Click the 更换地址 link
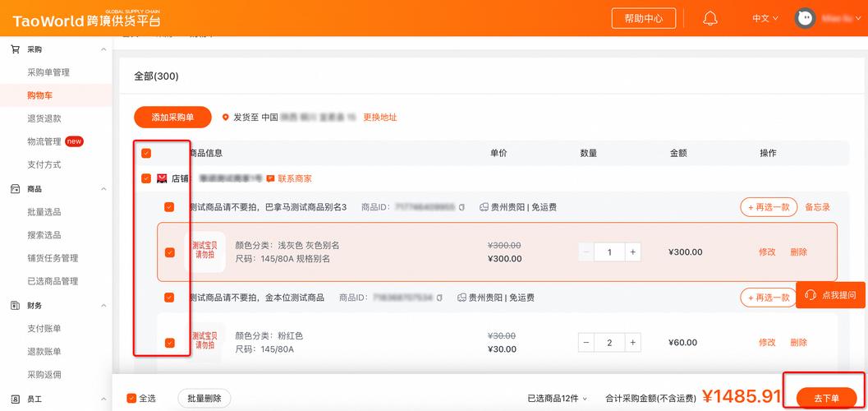This screenshot has height=411, width=868. pyautogui.click(x=380, y=118)
